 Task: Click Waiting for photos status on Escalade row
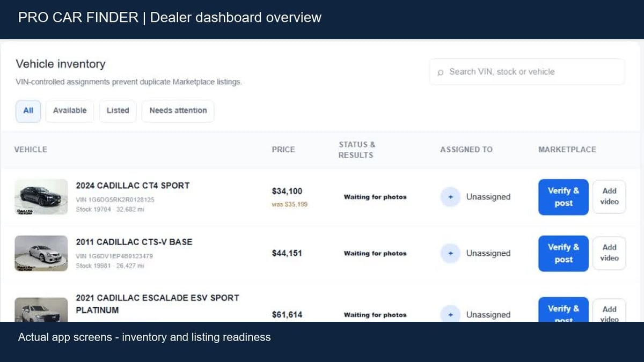[x=375, y=315]
